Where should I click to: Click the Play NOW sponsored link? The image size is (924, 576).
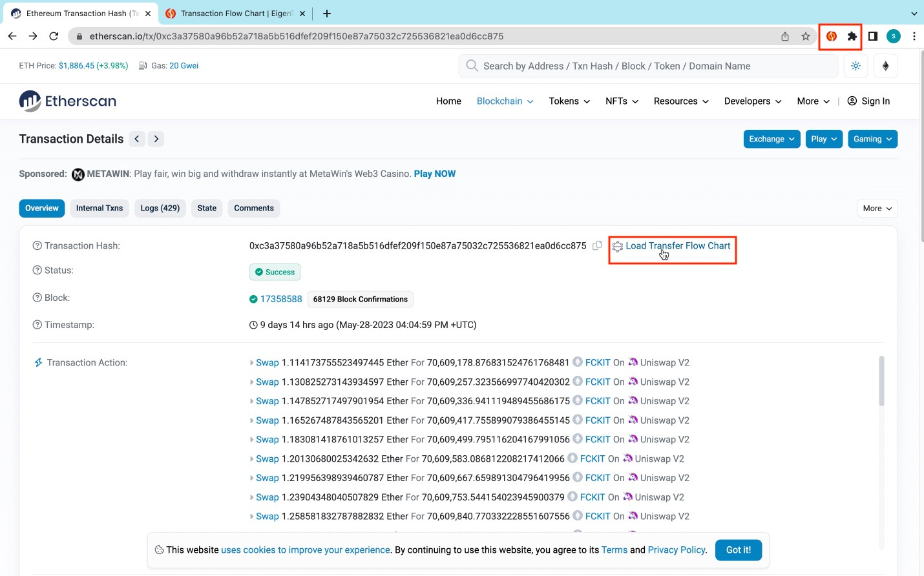coord(435,174)
